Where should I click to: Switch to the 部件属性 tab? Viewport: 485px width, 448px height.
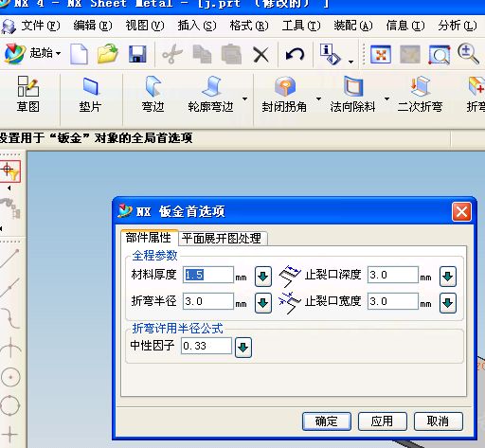click(149, 238)
